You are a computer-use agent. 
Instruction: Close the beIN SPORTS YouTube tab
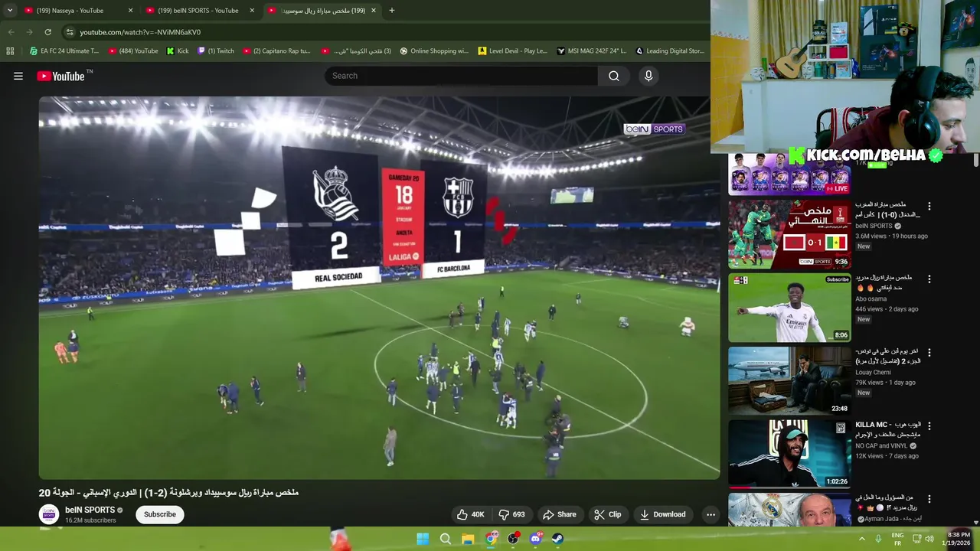tap(252, 11)
